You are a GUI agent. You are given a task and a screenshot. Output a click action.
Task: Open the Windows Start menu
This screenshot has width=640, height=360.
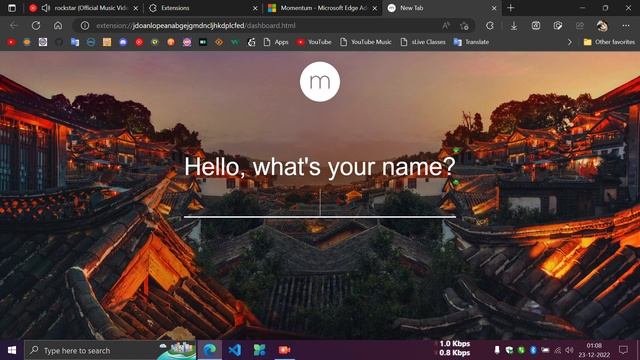point(12,350)
